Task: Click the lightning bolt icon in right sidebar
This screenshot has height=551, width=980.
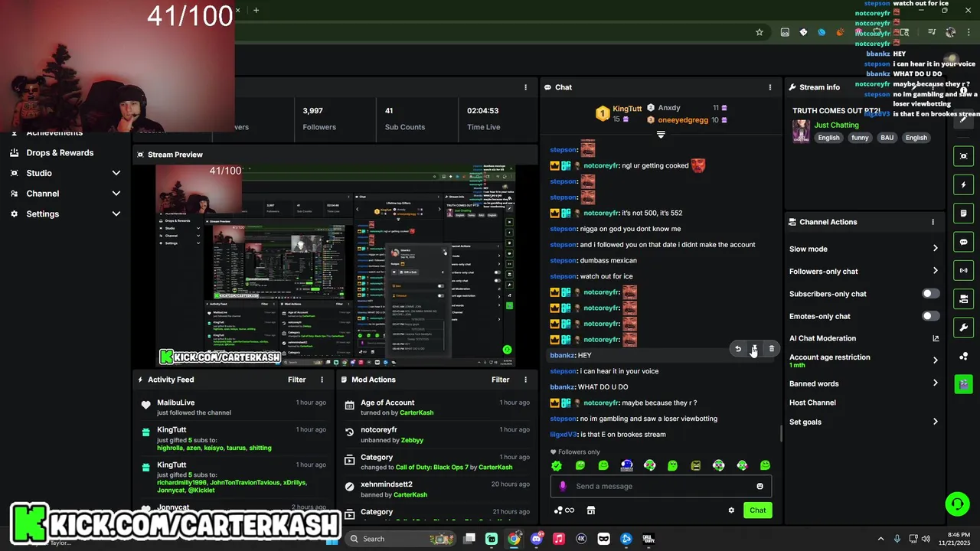Action: coord(963,184)
